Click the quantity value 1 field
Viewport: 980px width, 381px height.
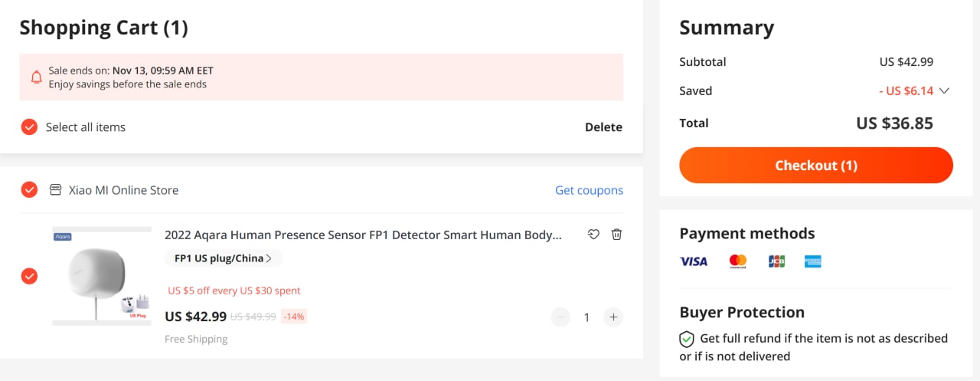[x=586, y=317]
